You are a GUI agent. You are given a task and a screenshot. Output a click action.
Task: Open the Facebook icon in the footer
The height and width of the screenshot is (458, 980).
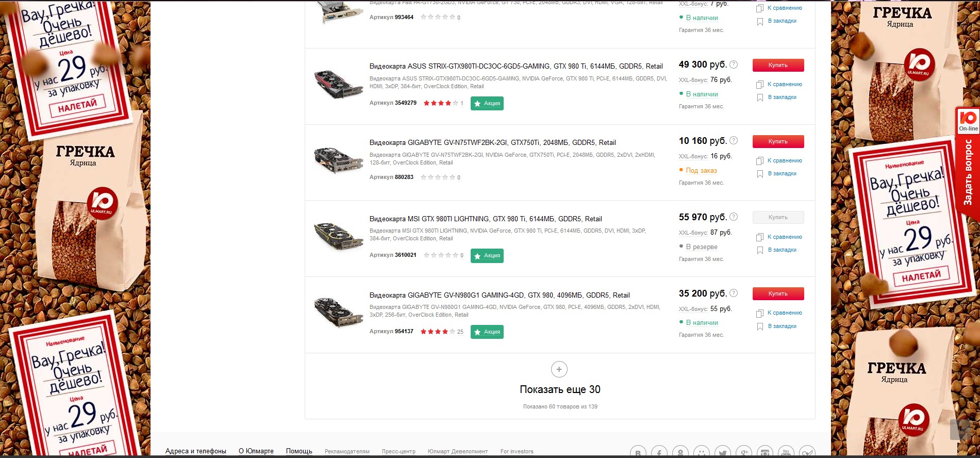click(659, 452)
